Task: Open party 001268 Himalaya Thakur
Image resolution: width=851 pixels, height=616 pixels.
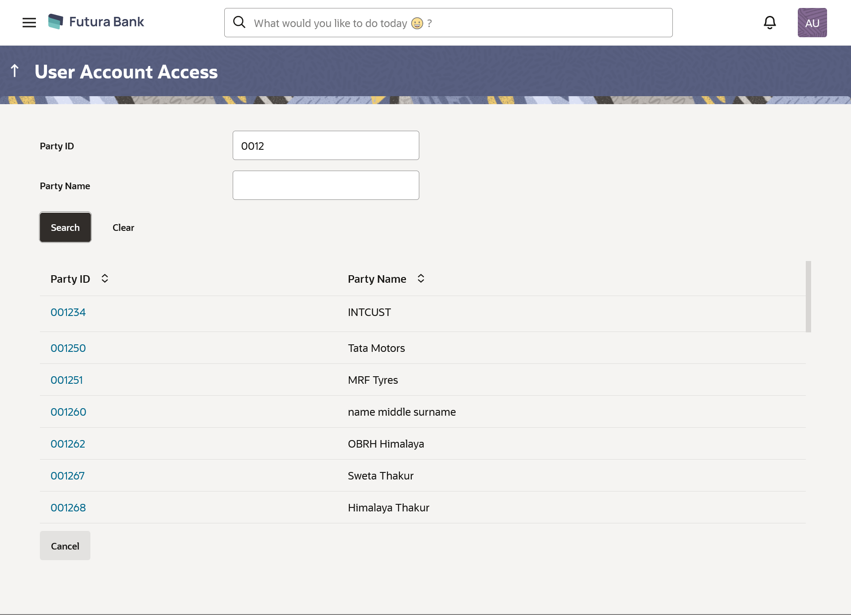Action: tap(68, 508)
